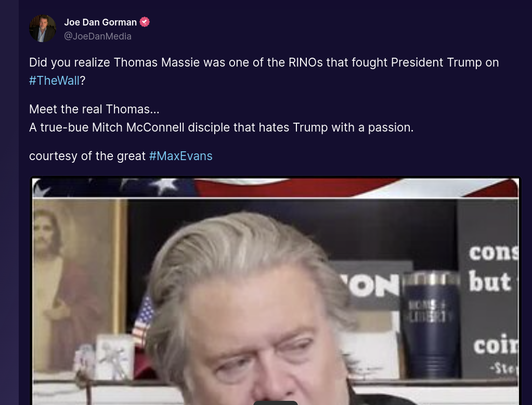Click the partial "ON" sign behind the man
This screenshot has height=405, width=532.
point(373,285)
